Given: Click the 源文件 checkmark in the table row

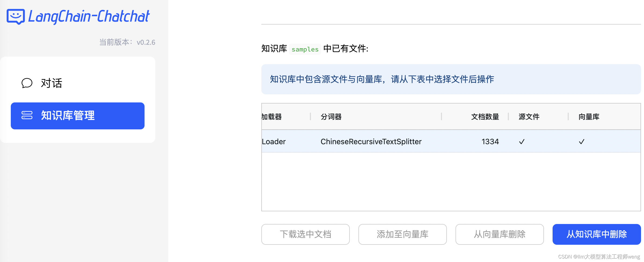Looking at the screenshot, I should coord(521,141).
